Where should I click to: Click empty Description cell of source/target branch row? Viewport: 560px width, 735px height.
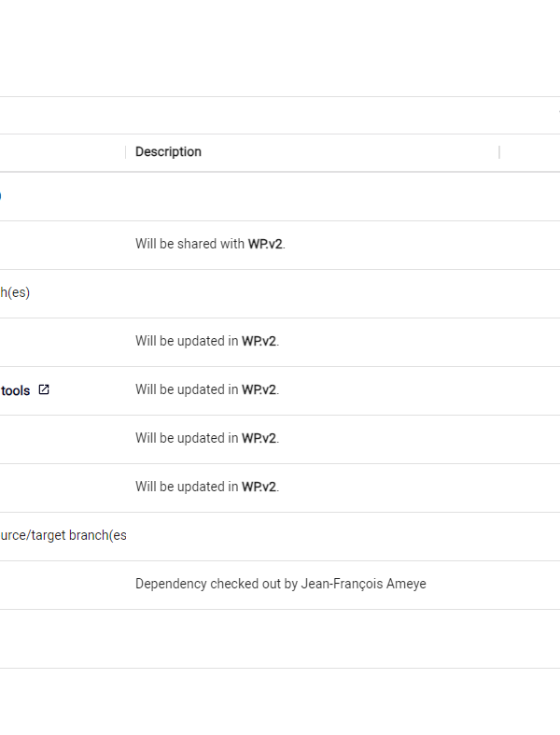(x=313, y=537)
